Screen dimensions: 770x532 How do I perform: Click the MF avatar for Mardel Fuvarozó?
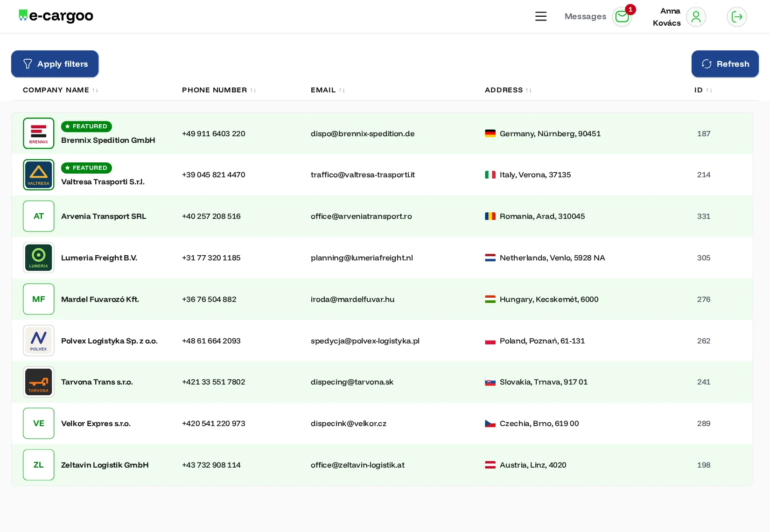point(39,299)
